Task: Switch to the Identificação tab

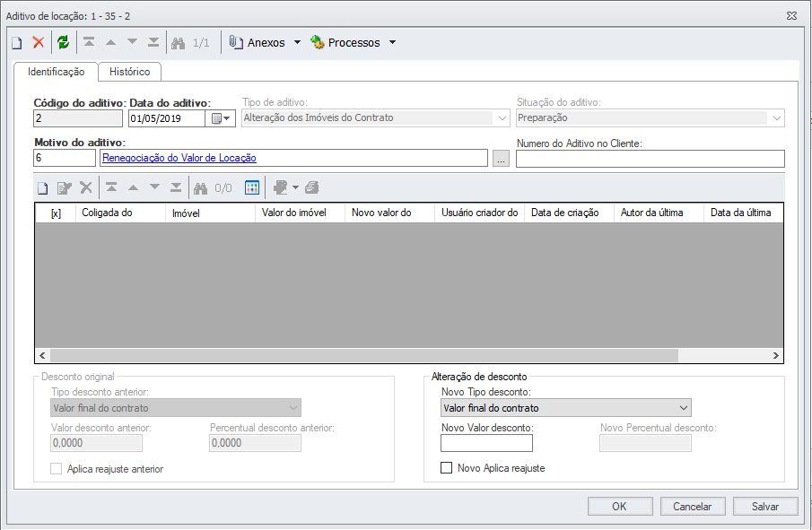Action: [x=56, y=72]
